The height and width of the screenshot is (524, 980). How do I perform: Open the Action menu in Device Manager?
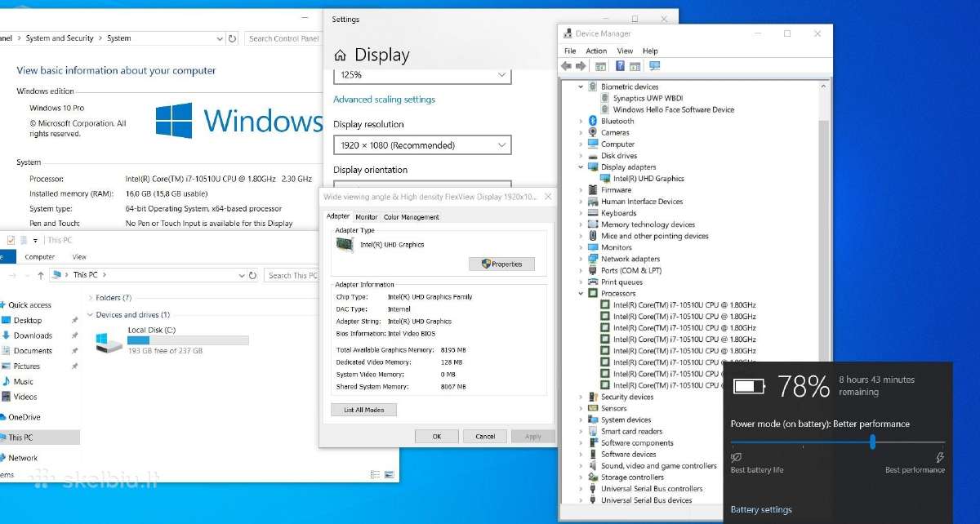click(x=596, y=51)
